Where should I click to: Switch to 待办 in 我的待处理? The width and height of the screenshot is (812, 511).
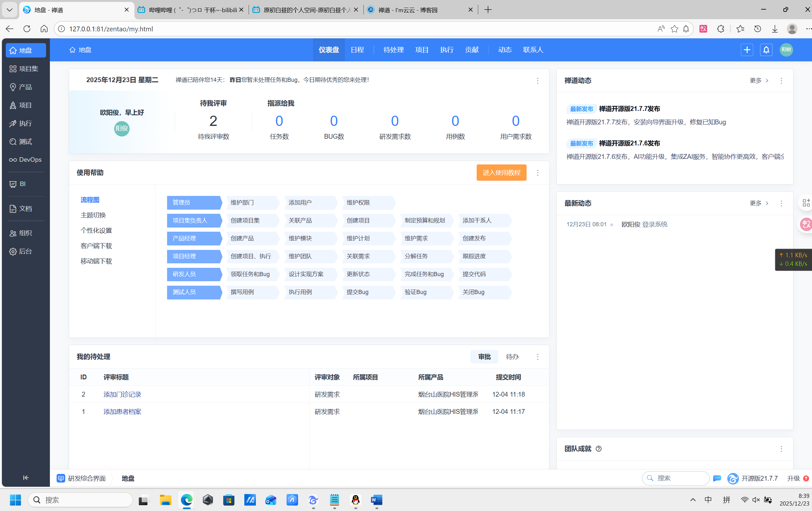click(x=512, y=357)
